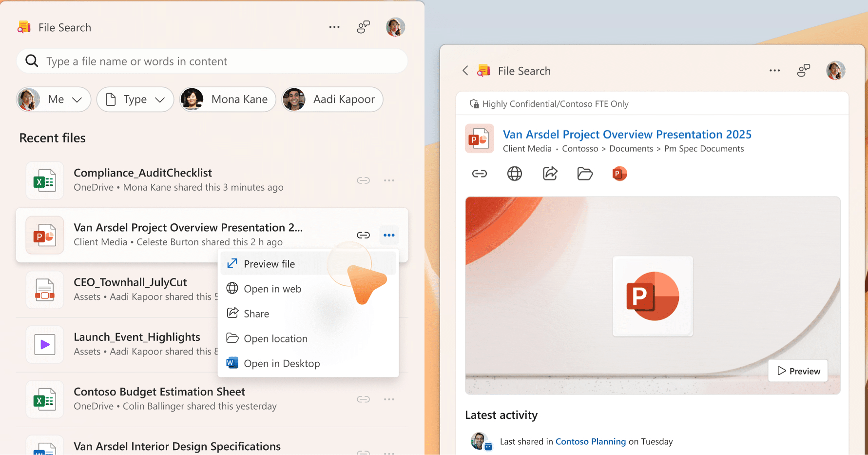
Task: Open the more options ellipsis in left panel header
Action: [x=334, y=27]
